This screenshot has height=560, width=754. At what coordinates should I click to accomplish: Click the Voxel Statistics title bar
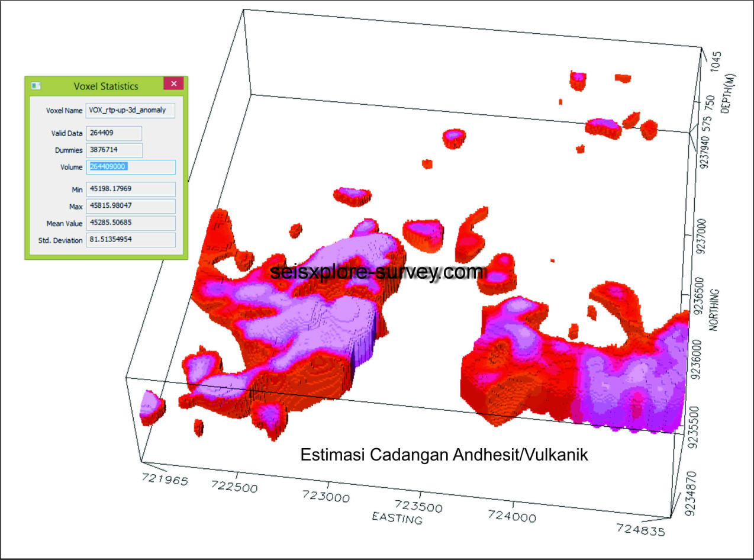[105, 86]
